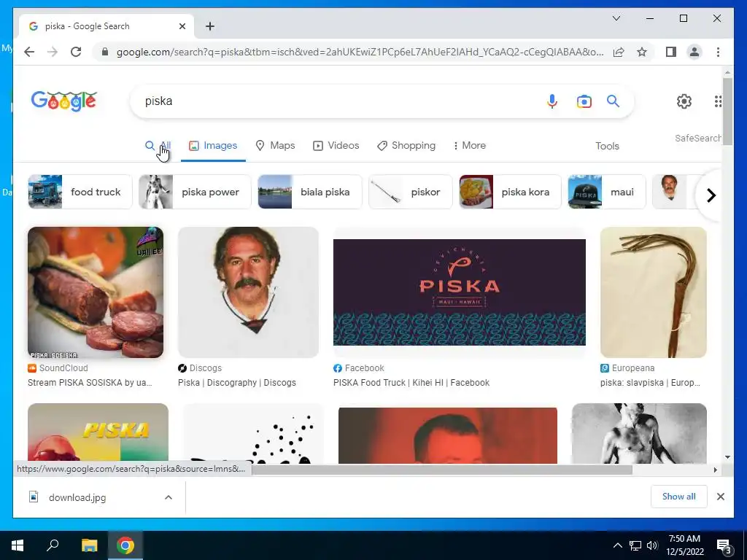The height and width of the screenshot is (560, 747).
Task: Open the Windows Start menu
Action: (18, 545)
